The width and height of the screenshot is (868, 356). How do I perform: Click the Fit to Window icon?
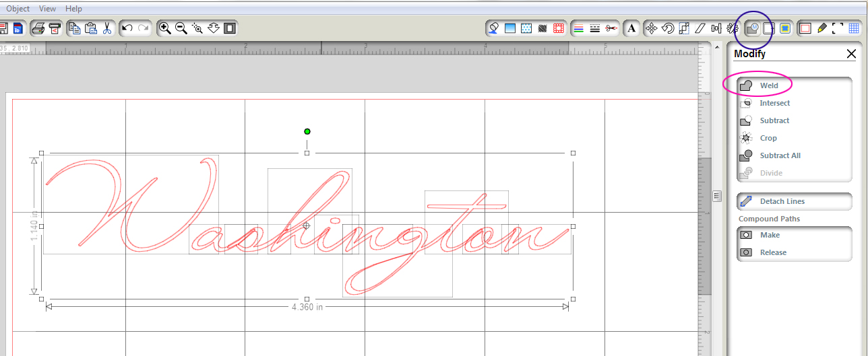230,28
